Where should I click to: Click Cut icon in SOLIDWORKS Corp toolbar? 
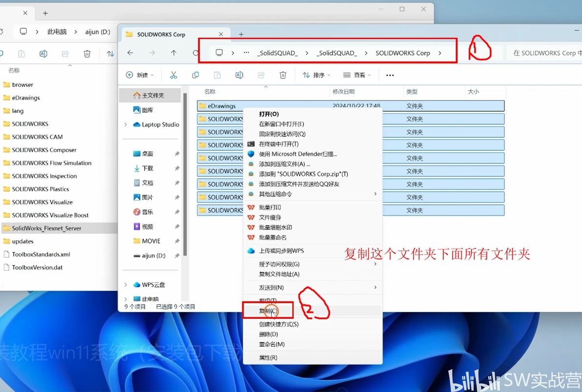[173, 75]
